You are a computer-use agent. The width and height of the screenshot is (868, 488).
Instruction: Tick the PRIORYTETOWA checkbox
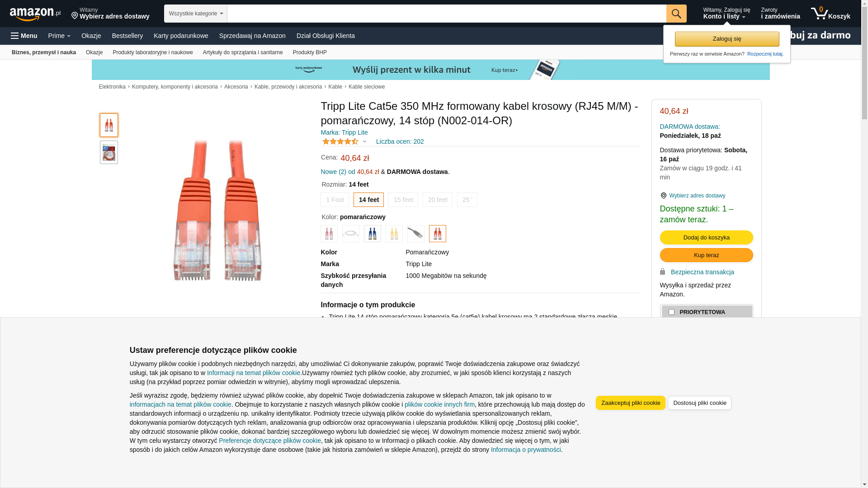click(671, 312)
